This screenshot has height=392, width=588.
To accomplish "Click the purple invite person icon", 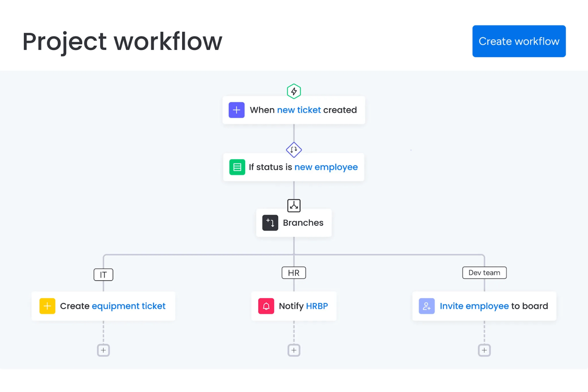I will pos(427,306).
